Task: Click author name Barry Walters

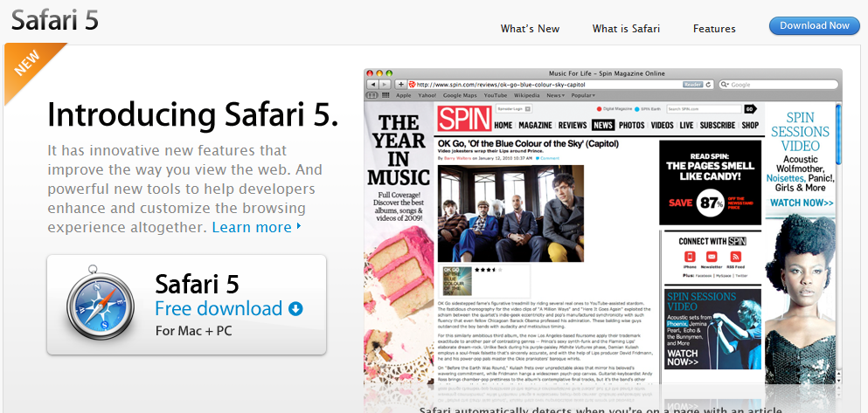Action: click(458, 158)
